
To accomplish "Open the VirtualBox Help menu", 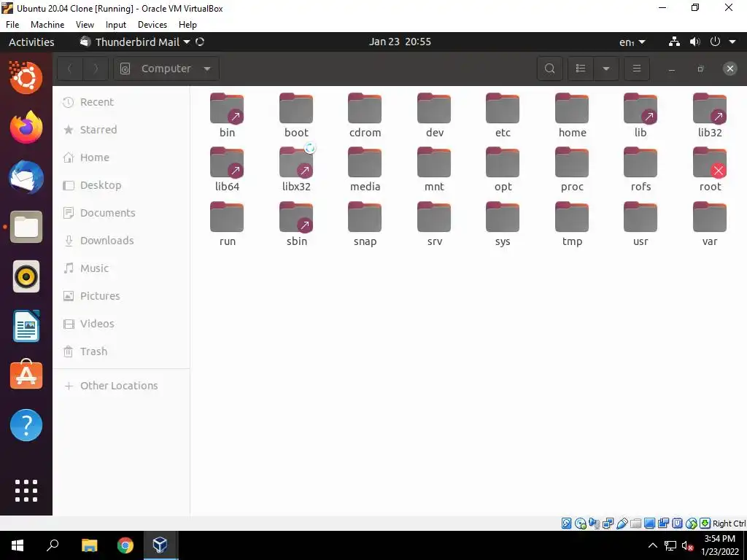I will pos(187,24).
